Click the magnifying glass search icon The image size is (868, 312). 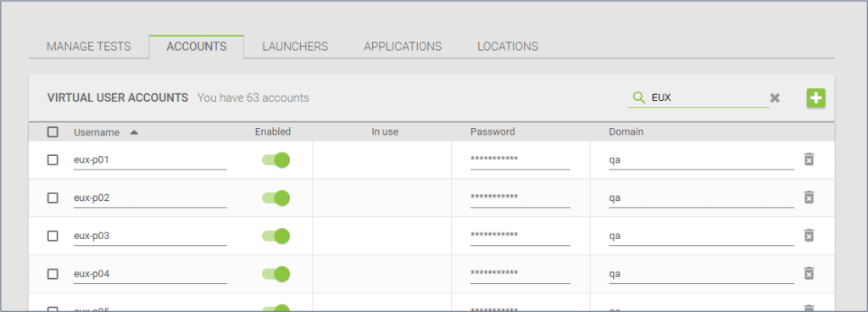pyautogui.click(x=639, y=97)
